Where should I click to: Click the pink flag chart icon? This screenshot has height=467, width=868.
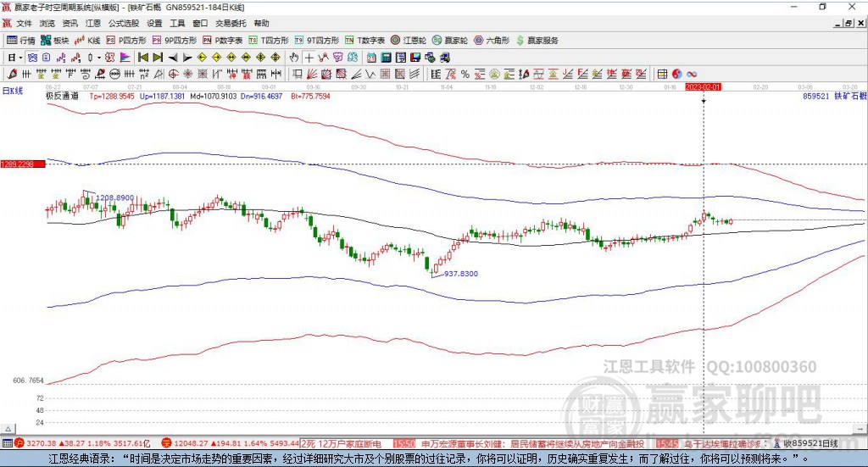click(125, 58)
